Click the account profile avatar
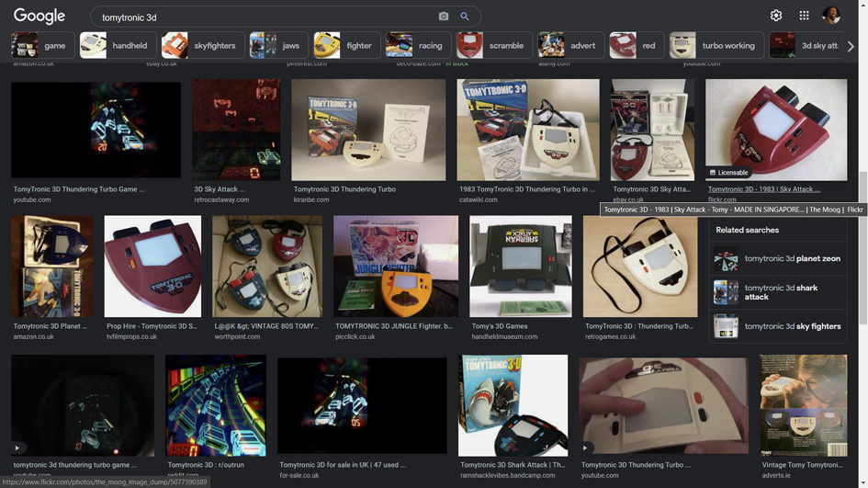Viewport: 868px width, 488px height. (x=831, y=16)
